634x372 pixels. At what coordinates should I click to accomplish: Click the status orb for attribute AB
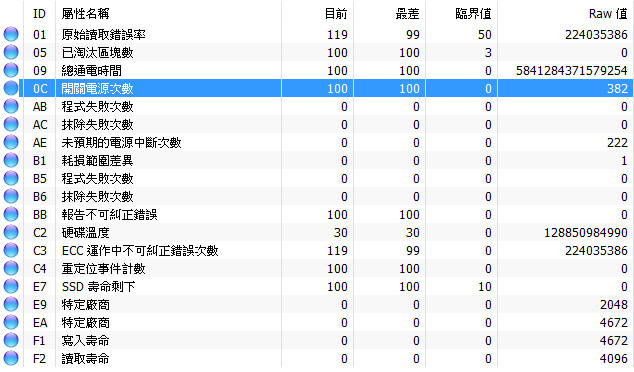(11, 106)
